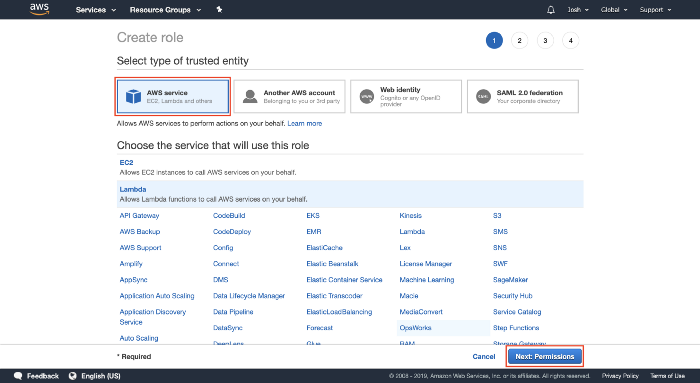This screenshot has height=383, width=700.
Task: Select Data Pipeline service
Action: tap(233, 312)
